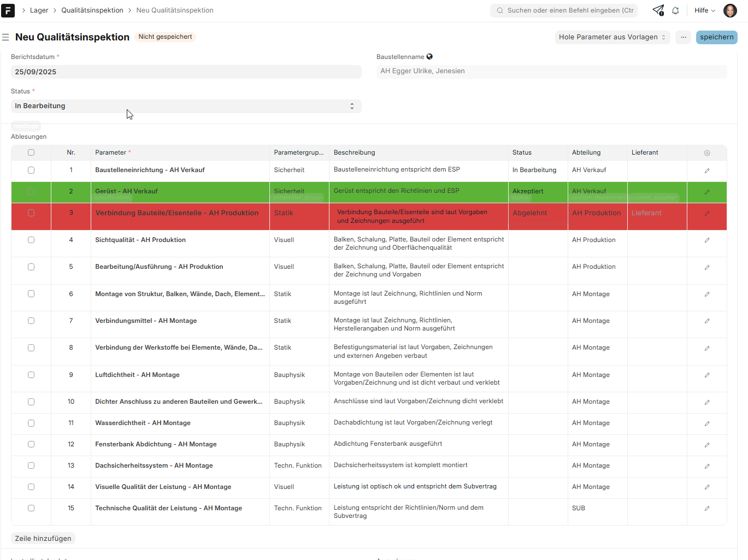Check the Sichtqualität - AH Produktion row
The image size is (748, 560).
point(31,240)
